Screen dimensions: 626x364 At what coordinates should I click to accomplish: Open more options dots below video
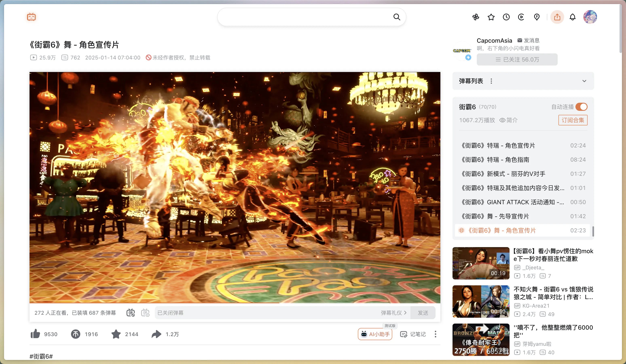[436, 334]
